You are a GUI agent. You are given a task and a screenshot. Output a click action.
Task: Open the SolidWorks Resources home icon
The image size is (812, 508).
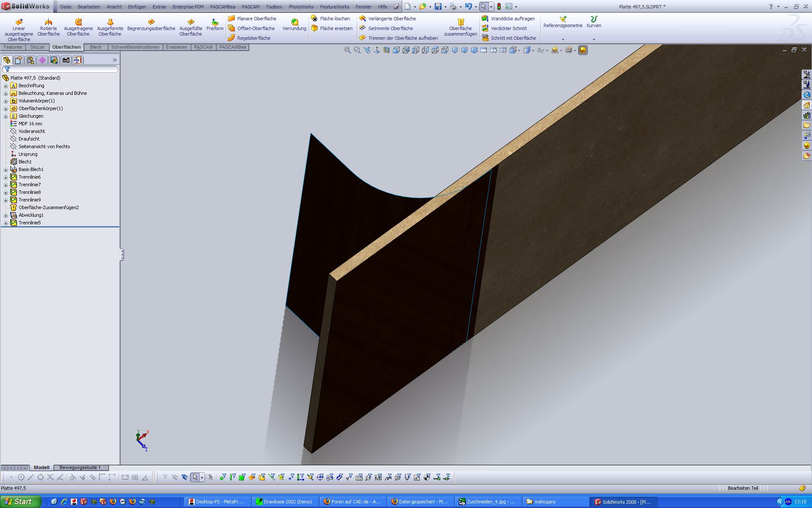coord(807,105)
